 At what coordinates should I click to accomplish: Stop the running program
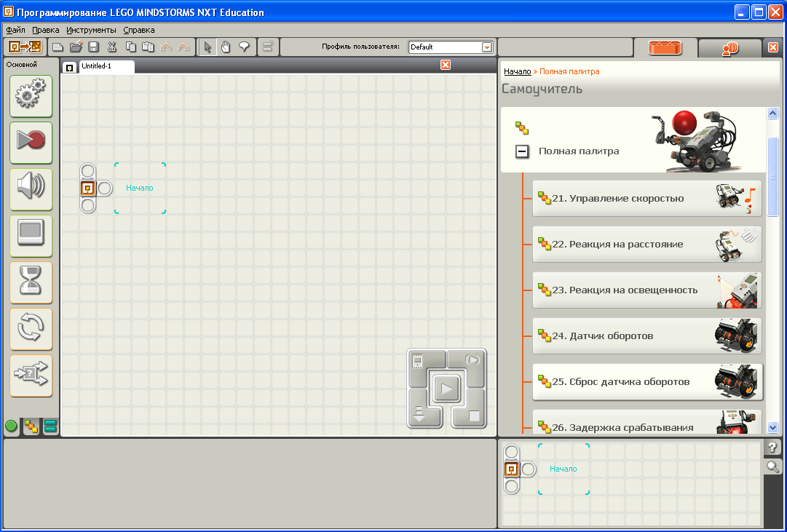(x=471, y=413)
